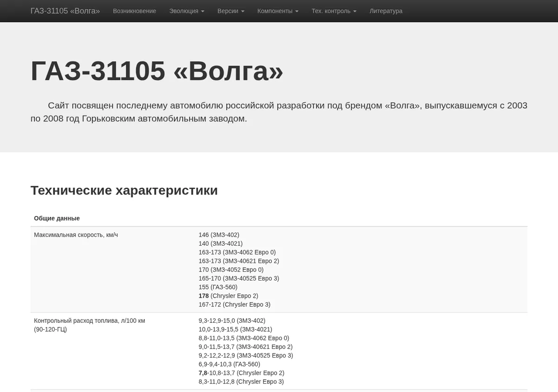558x392 pixels.
Task: Expand the Компоненты dropdown menu
Action: pyautogui.click(x=278, y=11)
